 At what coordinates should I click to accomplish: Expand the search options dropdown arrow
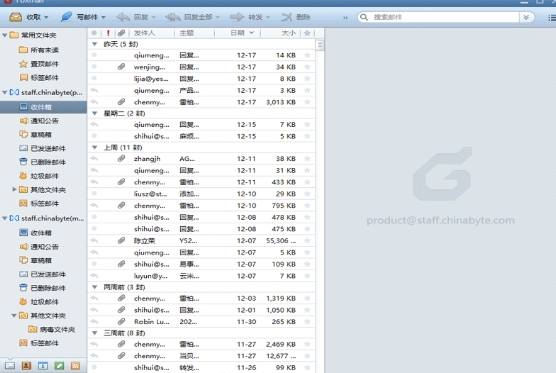click(x=526, y=17)
